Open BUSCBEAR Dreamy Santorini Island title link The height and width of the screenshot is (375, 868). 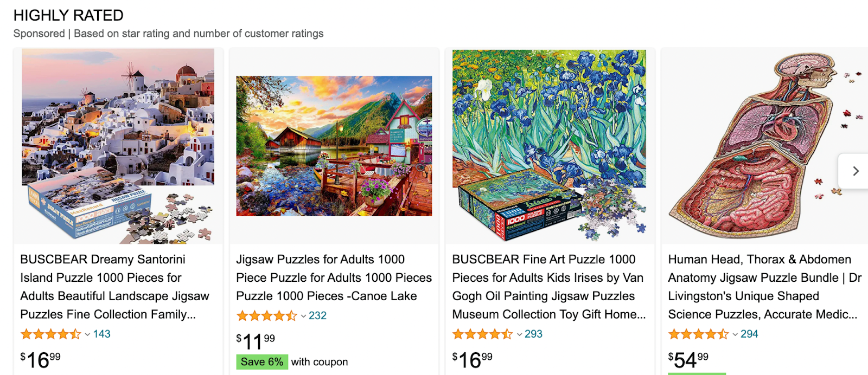pyautogui.click(x=114, y=287)
